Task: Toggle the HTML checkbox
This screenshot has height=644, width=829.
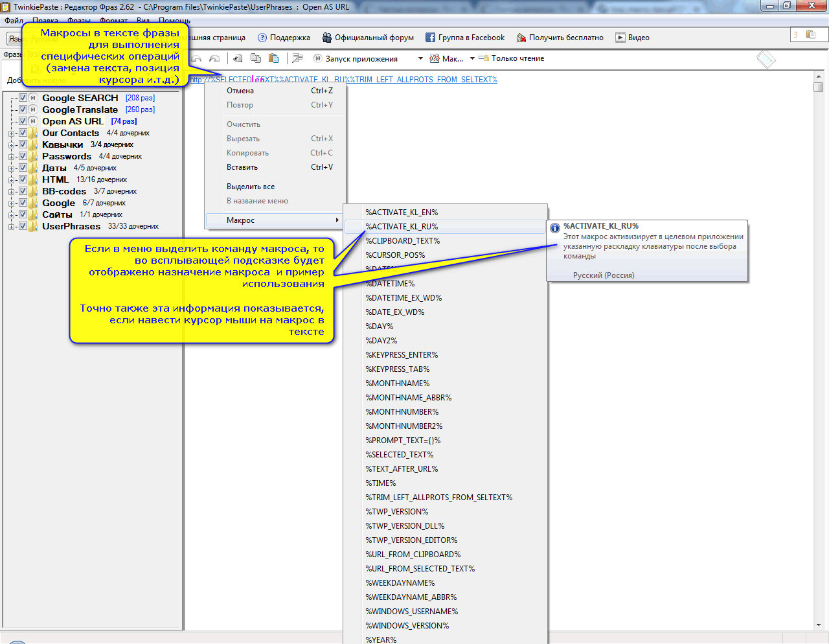Action: (23, 179)
